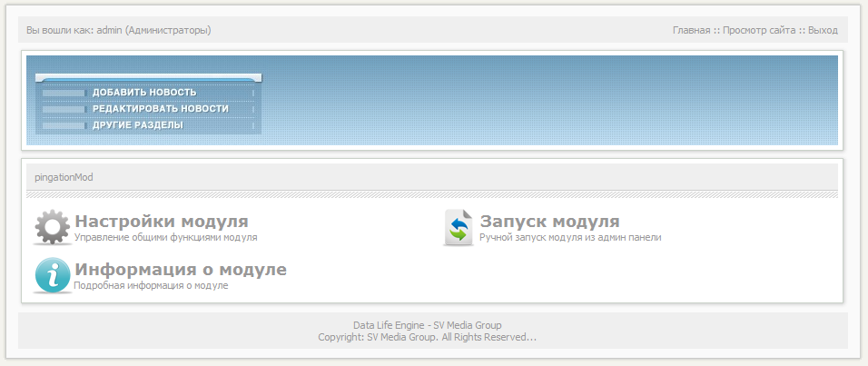Open Информация о модуле heading link
This screenshot has width=868, height=366.
tap(181, 270)
